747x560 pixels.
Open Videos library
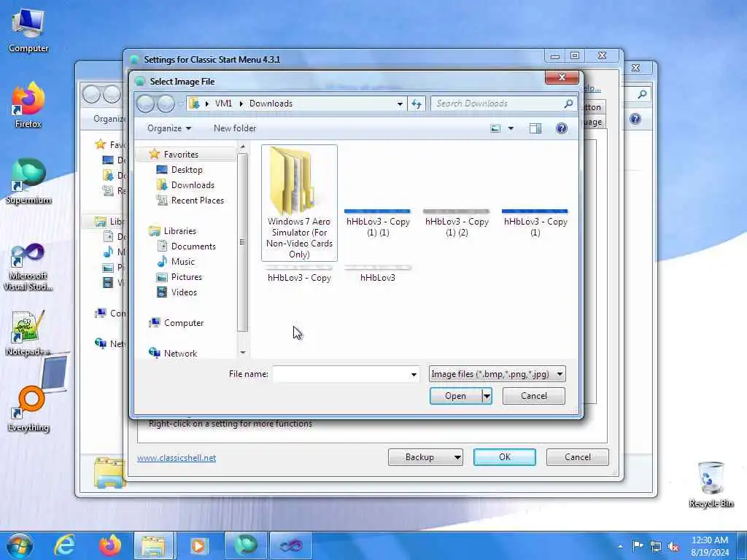click(184, 292)
